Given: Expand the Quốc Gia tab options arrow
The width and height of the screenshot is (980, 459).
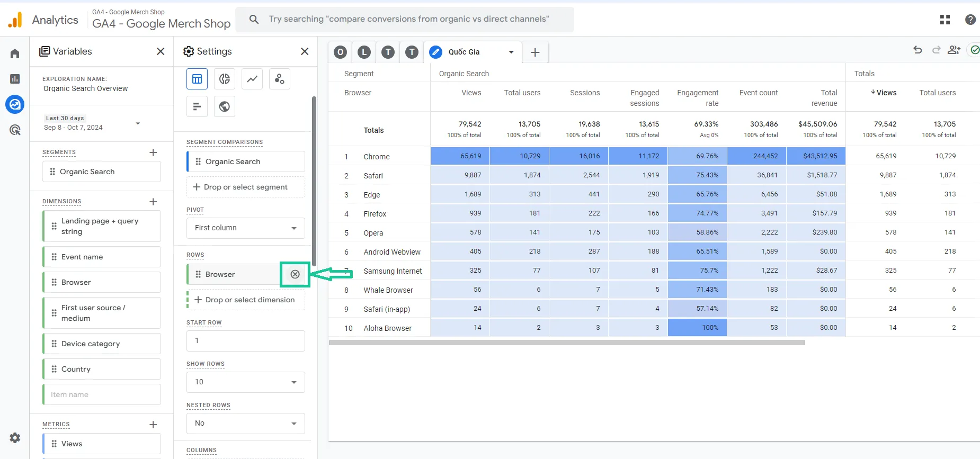Looking at the screenshot, I should tap(511, 52).
